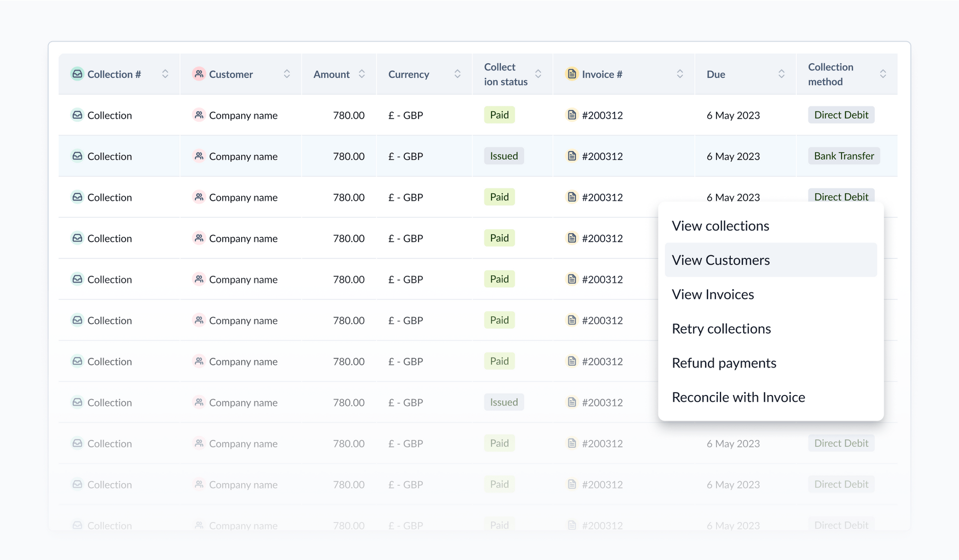Select View collections from the context menu
959x560 pixels.
pyautogui.click(x=720, y=225)
